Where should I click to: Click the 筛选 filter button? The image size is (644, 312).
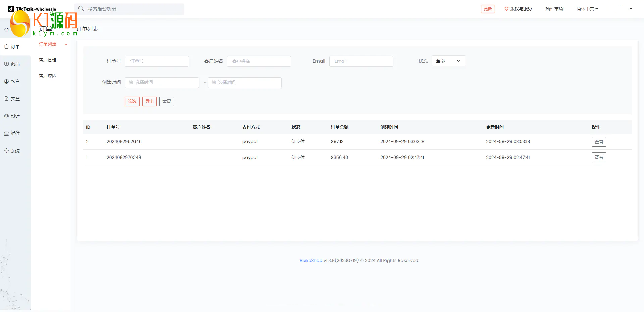tap(132, 101)
